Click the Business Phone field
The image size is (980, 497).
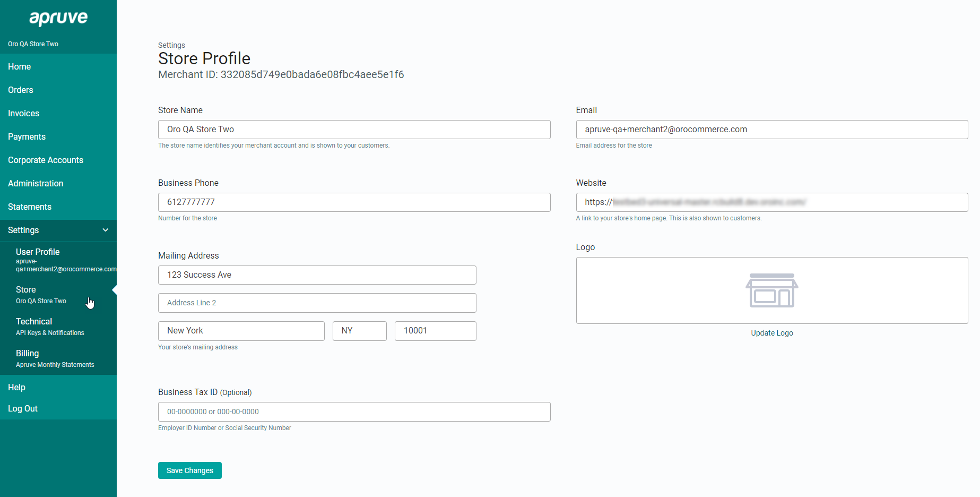[x=354, y=202]
